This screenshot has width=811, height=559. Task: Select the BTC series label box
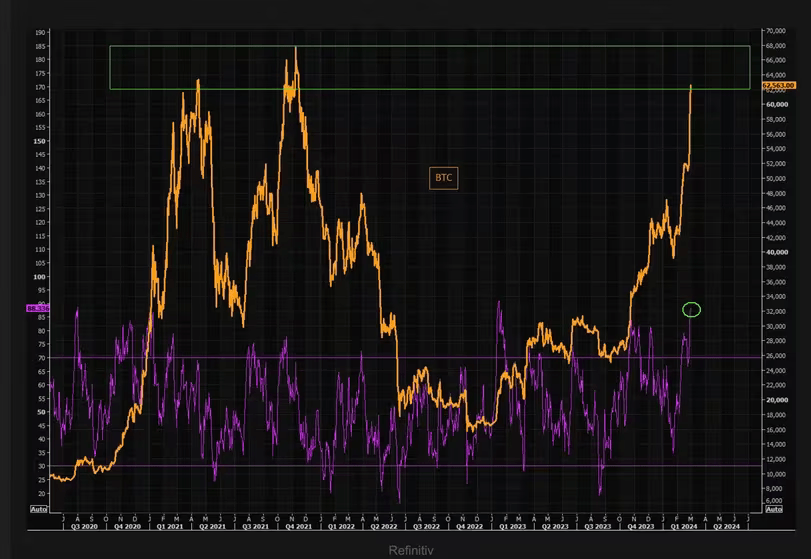pyautogui.click(x=443, y=178)
